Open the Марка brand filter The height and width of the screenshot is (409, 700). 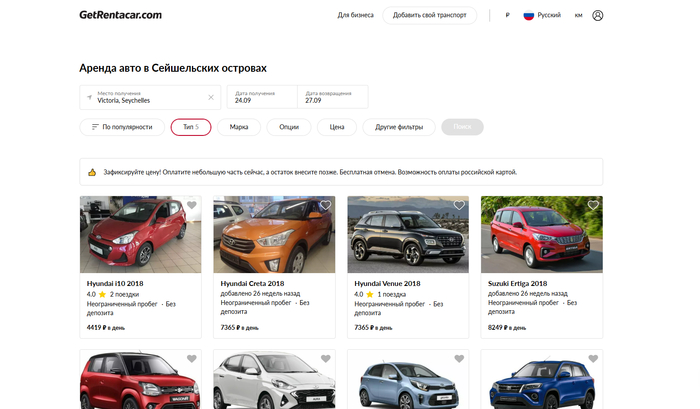coord(239,127)
